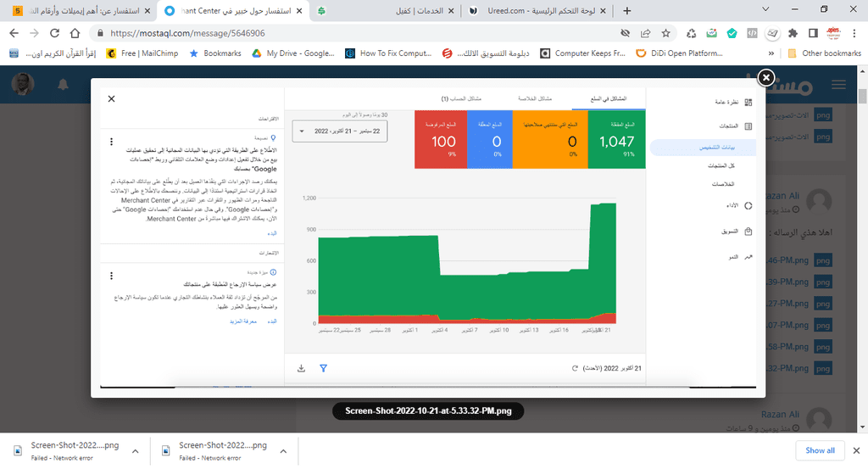This screenshot has width=868, height=469.
Task: Click Razan Ali name at bottom
Action: tap(780, 414)
